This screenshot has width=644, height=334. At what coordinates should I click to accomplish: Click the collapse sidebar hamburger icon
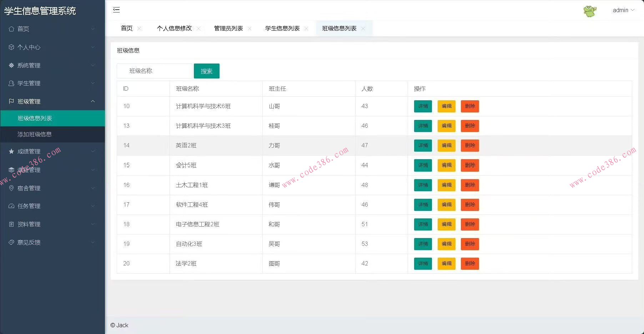click(116, 10)
